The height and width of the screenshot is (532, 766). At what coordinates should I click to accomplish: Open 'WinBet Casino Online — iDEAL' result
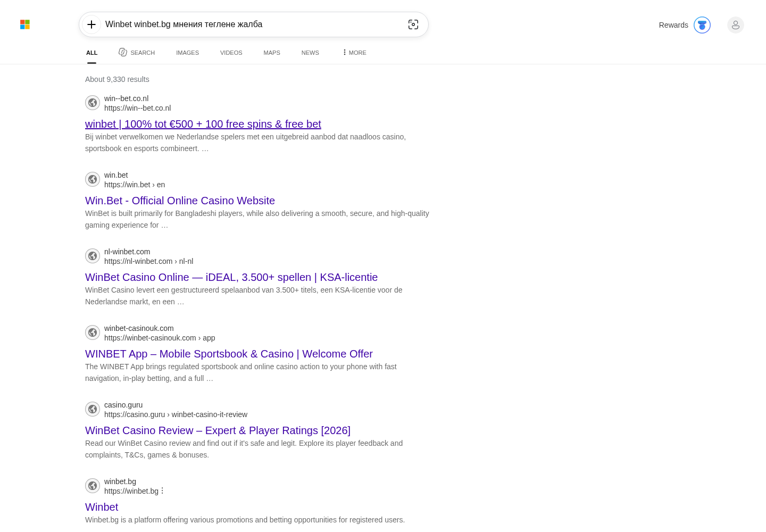click(231, 277)
